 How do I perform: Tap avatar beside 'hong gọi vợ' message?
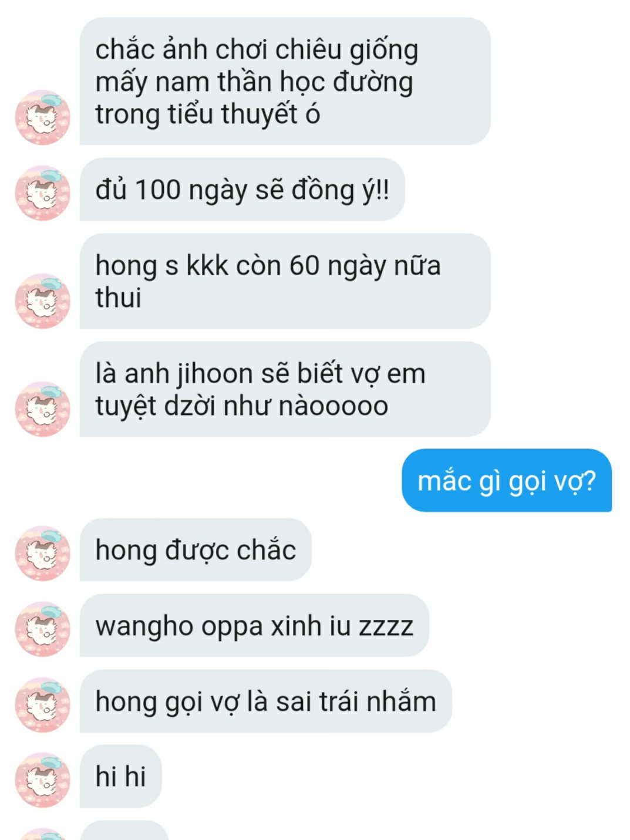42,704
